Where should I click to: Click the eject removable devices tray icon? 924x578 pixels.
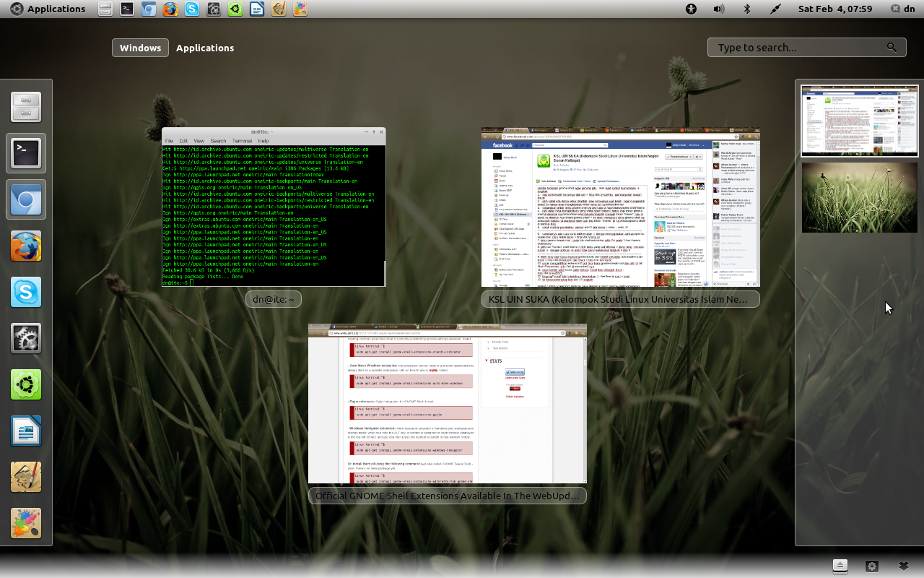point(840,566)
